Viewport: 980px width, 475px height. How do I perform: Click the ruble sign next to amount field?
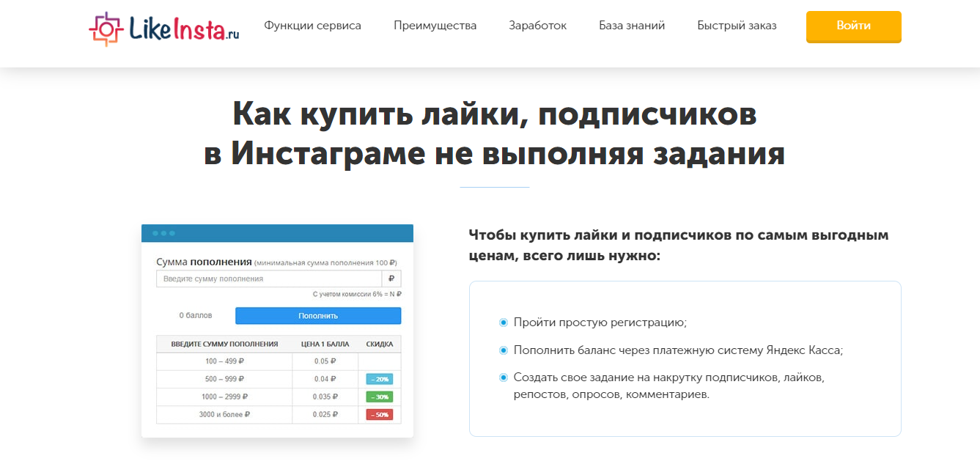(x=391, y=279)
